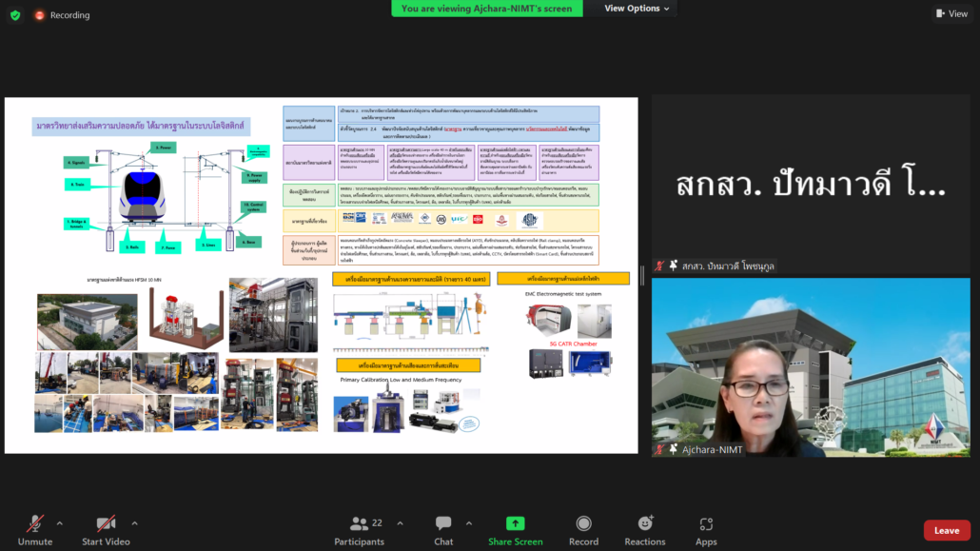Click the Leave meeting button
This screenshot has width=980, height=551.
[x=946, y=530]
